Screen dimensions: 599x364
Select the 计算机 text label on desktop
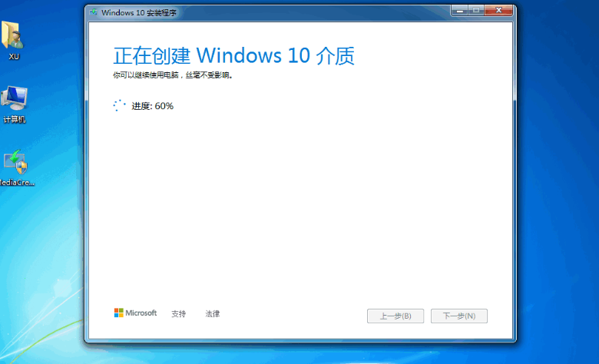point(14,120)
